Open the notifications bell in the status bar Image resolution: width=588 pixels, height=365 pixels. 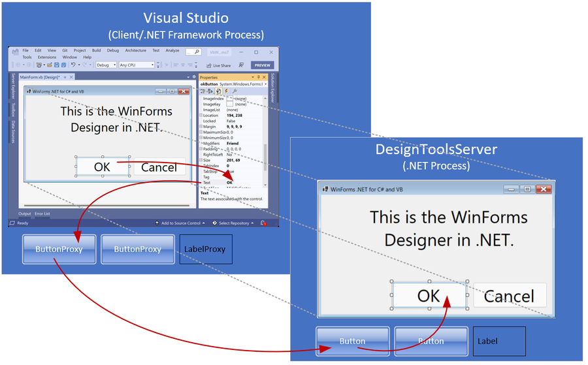pos(263,223)
